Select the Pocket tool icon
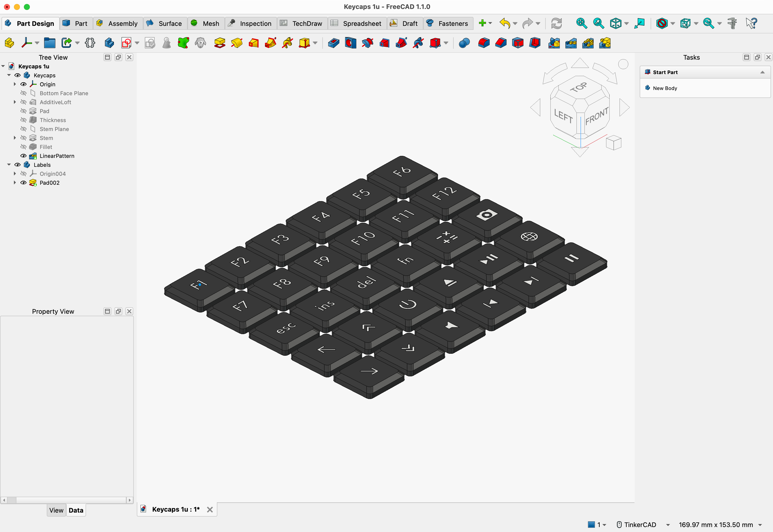This screenshot has width=773, height=532. [334, 43]
